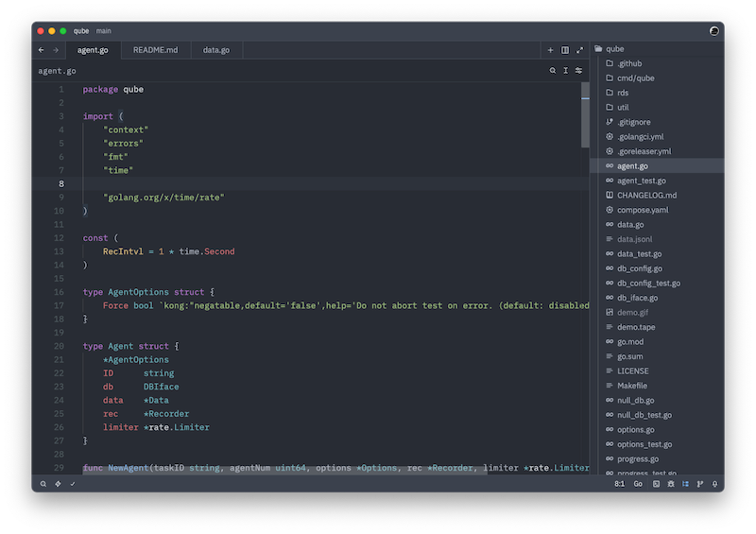The width and height of the screenshot is (756, 534).
Task: Go back using the left arrow
Action: pos(42,50)
